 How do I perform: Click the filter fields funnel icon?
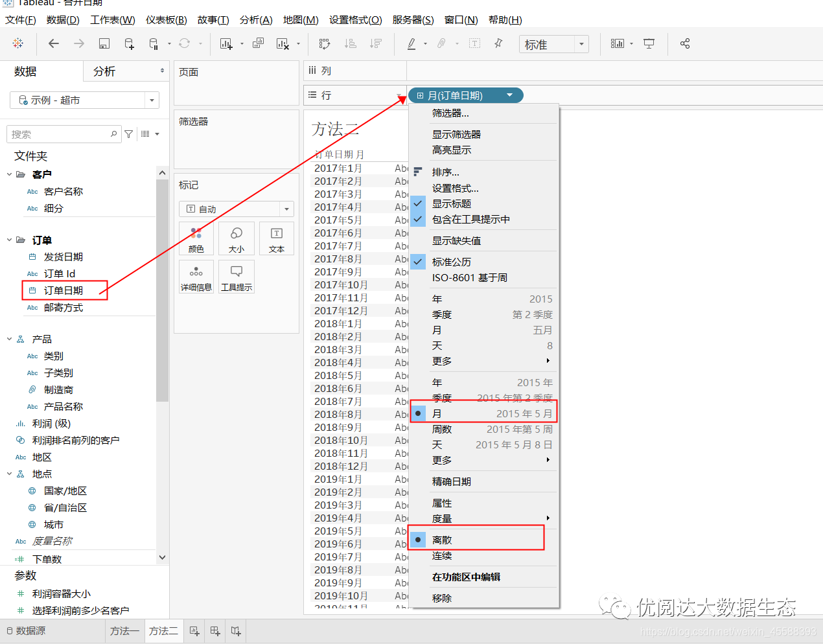click(129, 134)
